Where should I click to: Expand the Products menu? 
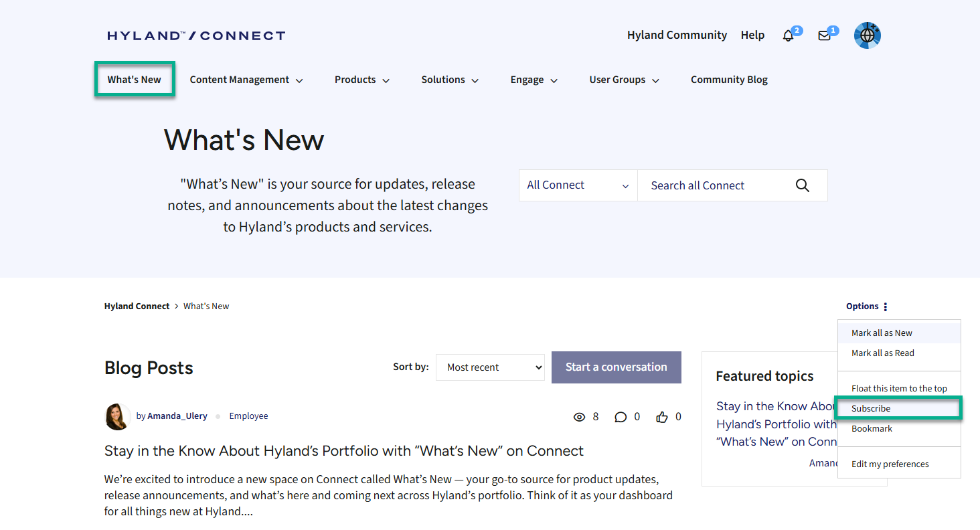[x=362, y=80]
